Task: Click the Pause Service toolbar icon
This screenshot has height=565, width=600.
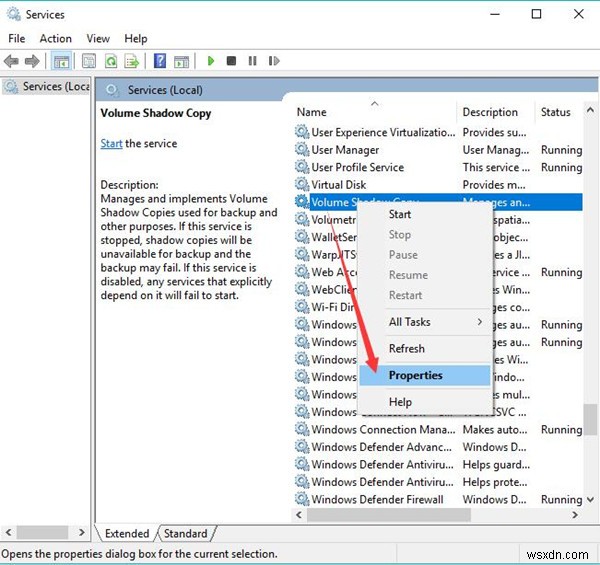Action: click(x=252, y=61)
